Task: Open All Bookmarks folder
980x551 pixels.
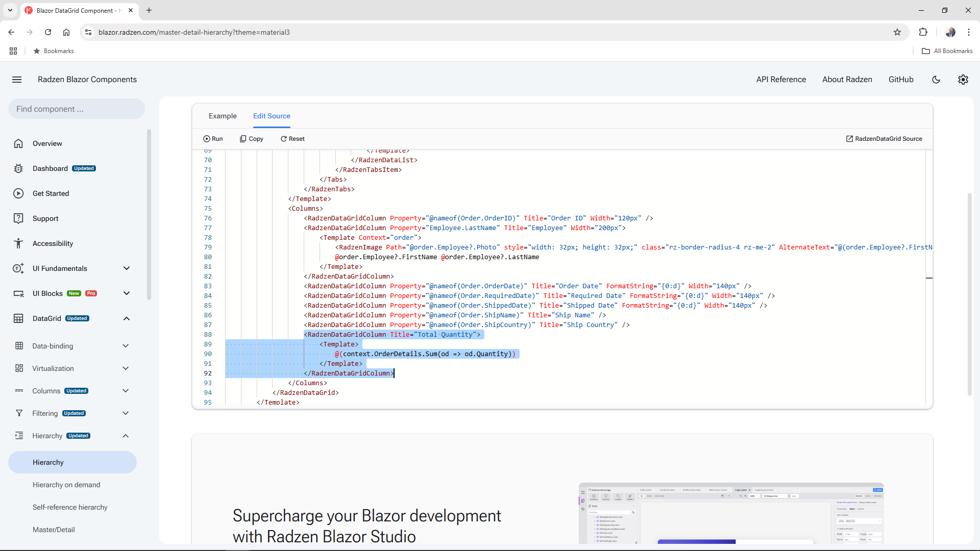Action: click(x=947, y=51)
